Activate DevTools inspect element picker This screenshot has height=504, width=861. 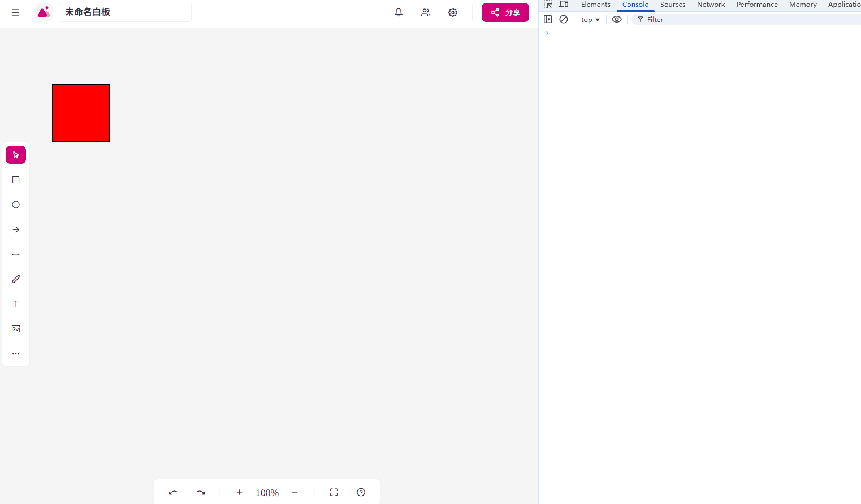[548, 5]
